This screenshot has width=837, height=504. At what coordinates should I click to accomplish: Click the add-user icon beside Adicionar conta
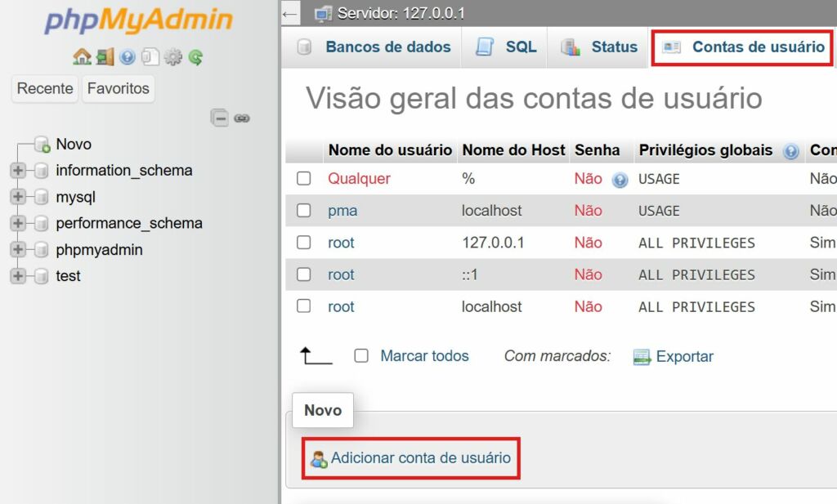[319, 459]
